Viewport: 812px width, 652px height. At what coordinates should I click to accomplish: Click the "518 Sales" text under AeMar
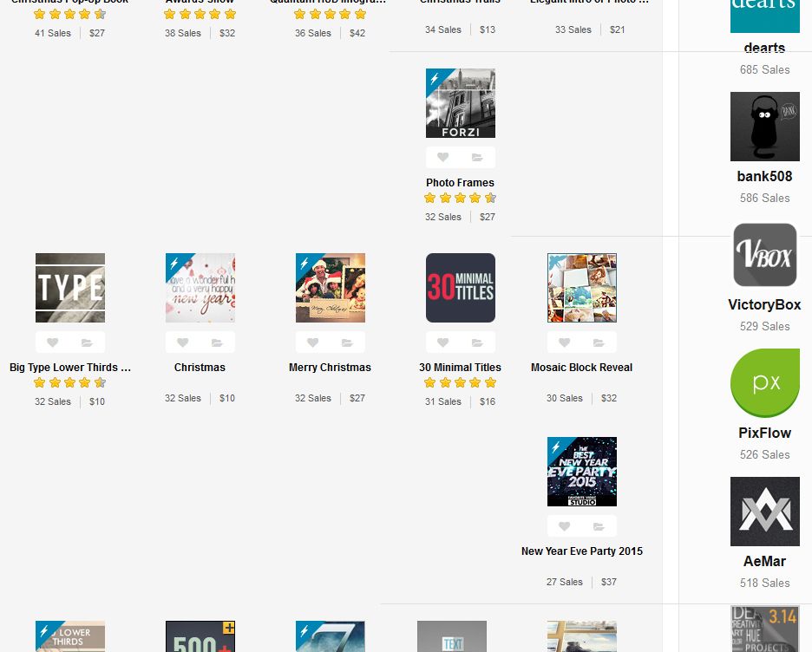[x=764, y=584]
